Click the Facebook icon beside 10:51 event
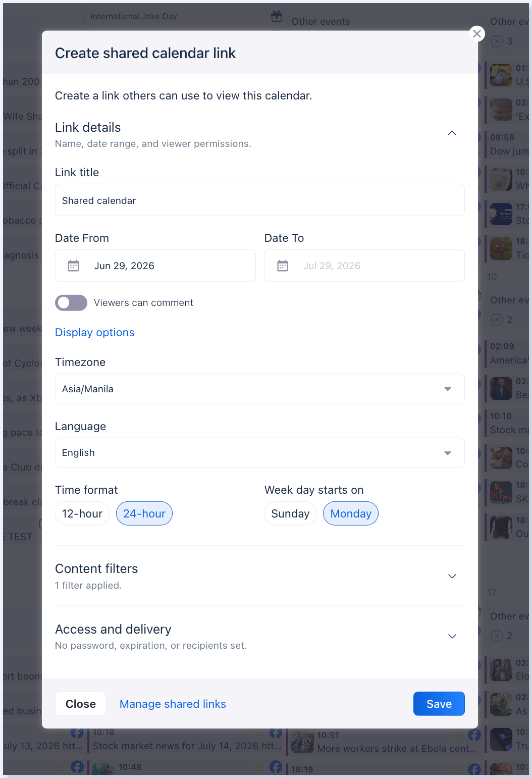 click(x=474, y=735)
